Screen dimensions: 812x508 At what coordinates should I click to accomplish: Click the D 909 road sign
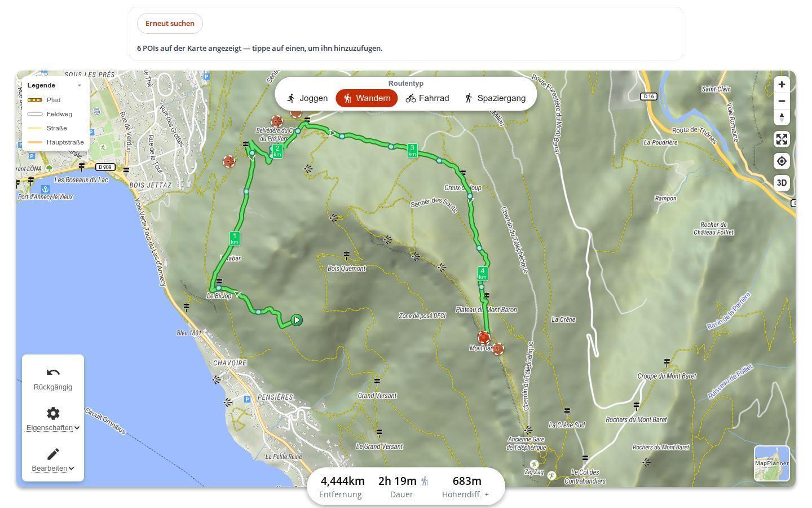(105, 167)
